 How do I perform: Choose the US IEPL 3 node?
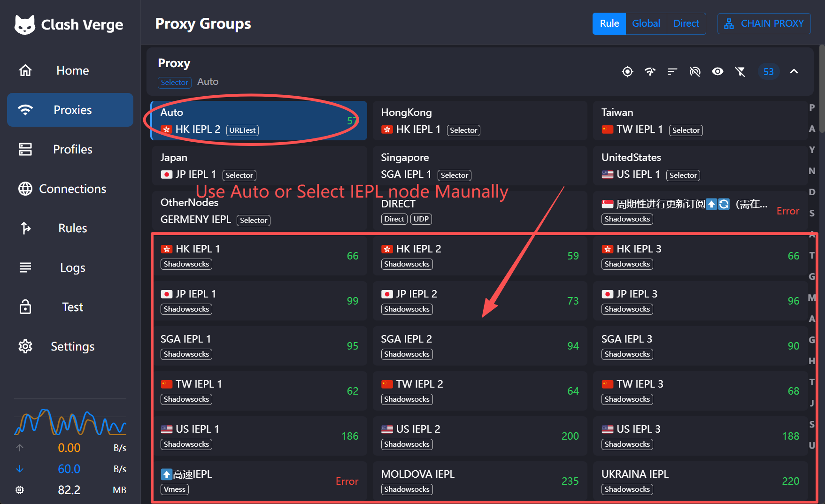(x=701, y=436)
